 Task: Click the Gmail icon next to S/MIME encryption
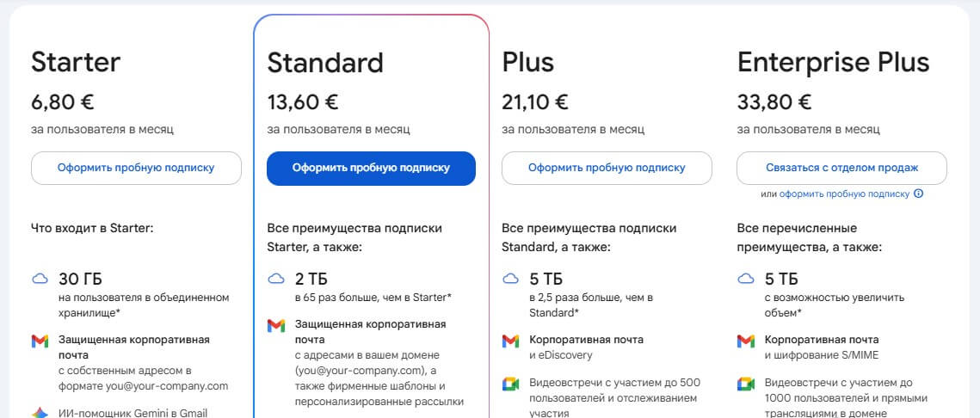[746, 341]
